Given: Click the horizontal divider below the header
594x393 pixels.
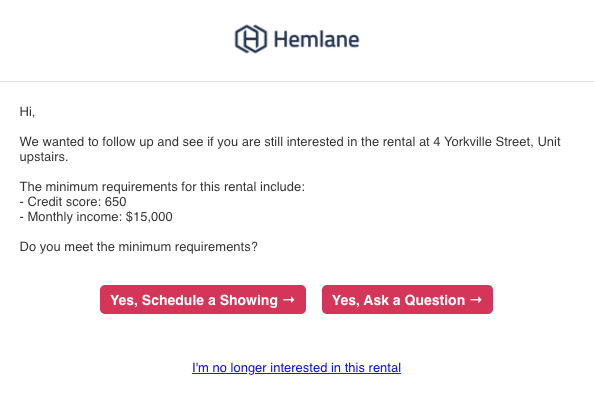Looking at the screenshot, I should point(297,81).
